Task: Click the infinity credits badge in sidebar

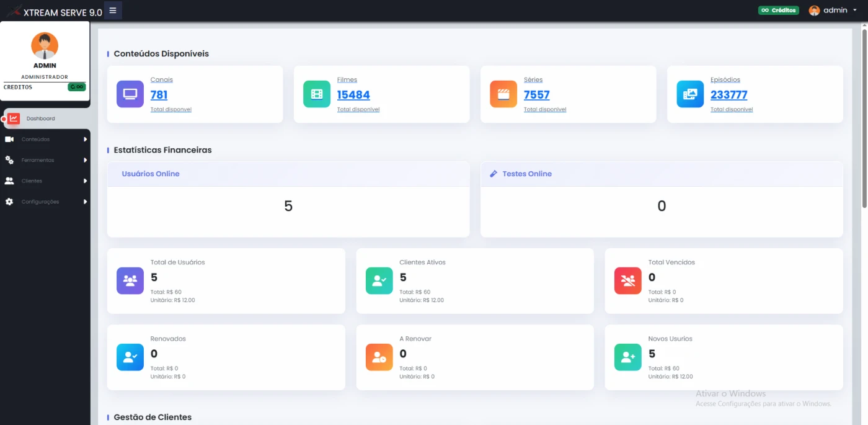Action: point(77,87)
